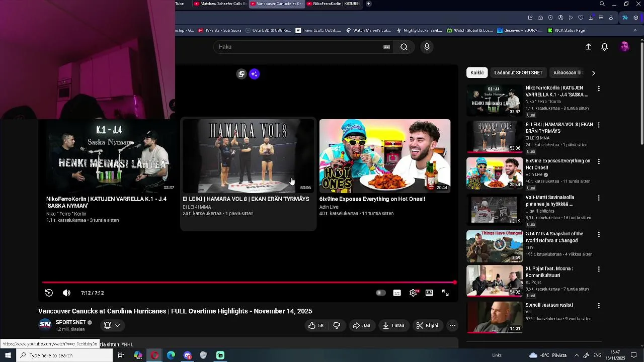The height and width of the screenshot is (362, 644).
Task: Open SPORTSNET channel name link
Action: [x=70, y=322]
